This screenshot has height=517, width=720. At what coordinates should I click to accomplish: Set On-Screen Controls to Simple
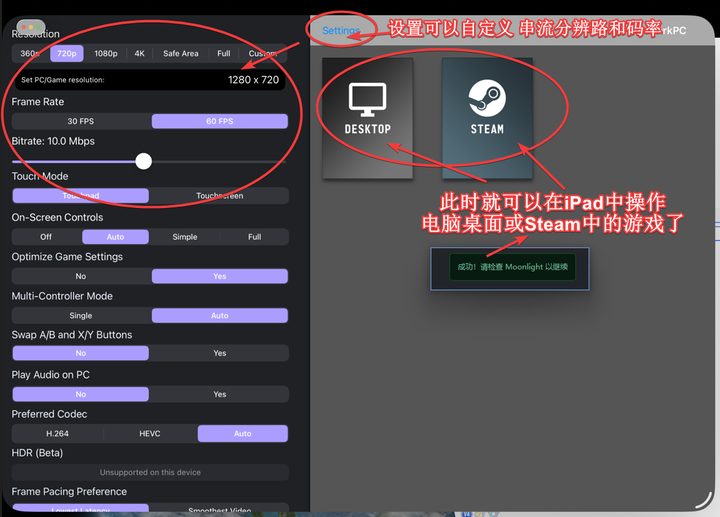tap(185, 237)
